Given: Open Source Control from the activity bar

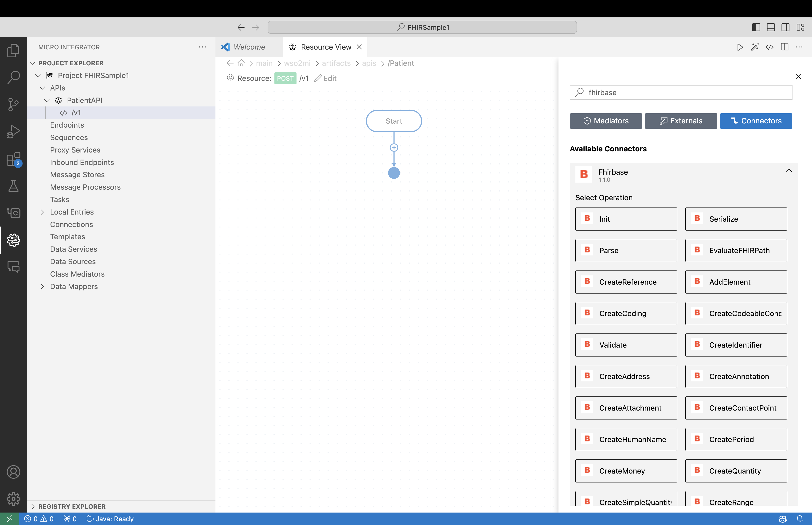Looking at the screenshot, I should click(13, 104).
